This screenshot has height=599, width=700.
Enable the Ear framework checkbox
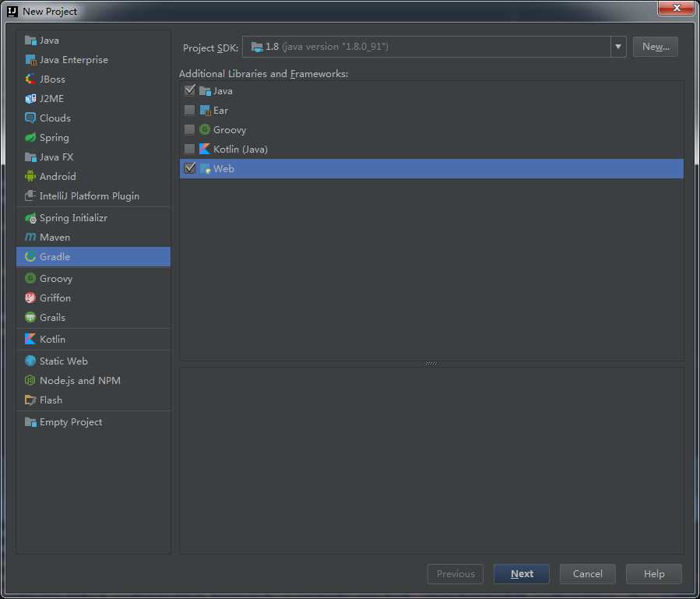tap(190, 110)
